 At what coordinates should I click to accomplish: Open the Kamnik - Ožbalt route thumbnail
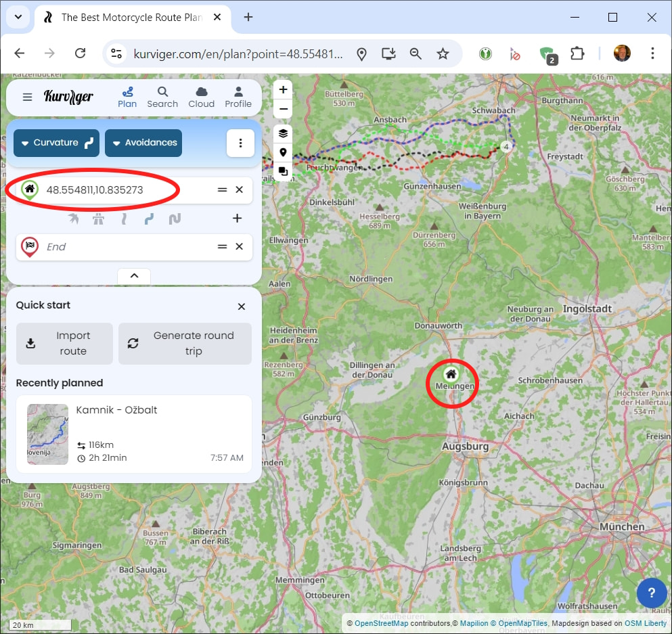[x=47, y=434]
